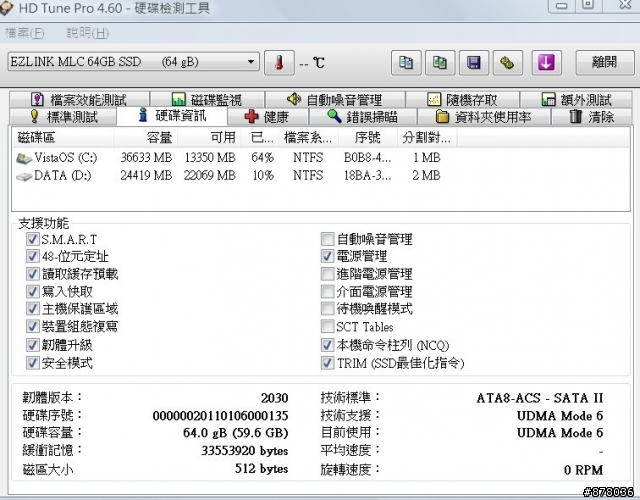The height and width of the screenshot is (500, 640).
Task: Click the copy screenshot to clipboard icon
Action: (440, 63)
